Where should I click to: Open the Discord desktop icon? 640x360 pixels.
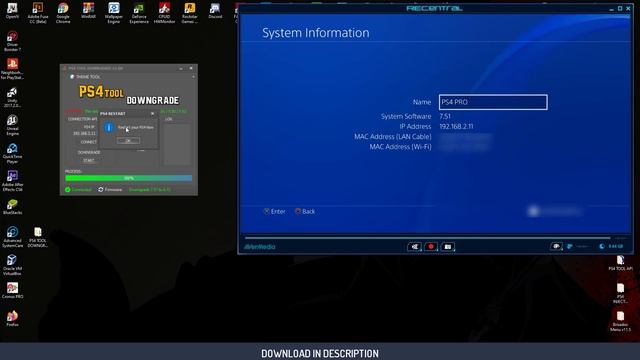tap(215, 11)
